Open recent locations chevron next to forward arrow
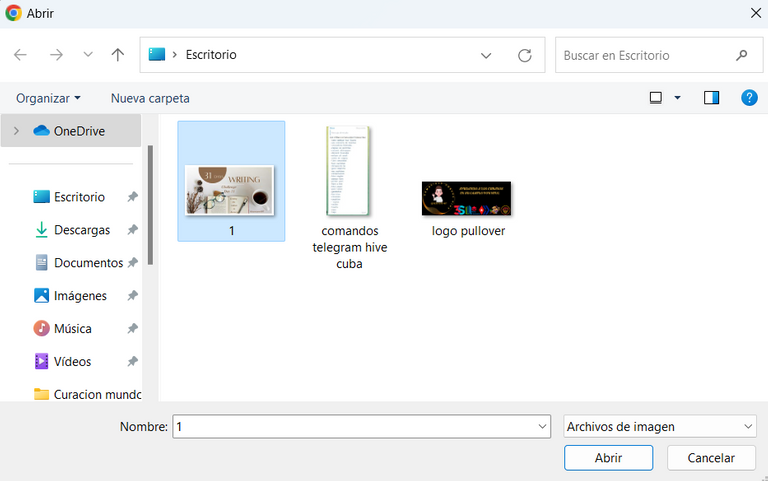Screen dimensions: 768x481 pyautogui.click(x=88, y=54)
